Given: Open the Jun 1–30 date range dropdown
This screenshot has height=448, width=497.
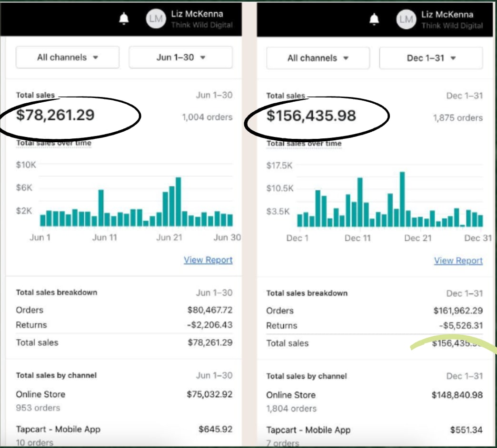Looking at the screenshot, I should (181, 57).
